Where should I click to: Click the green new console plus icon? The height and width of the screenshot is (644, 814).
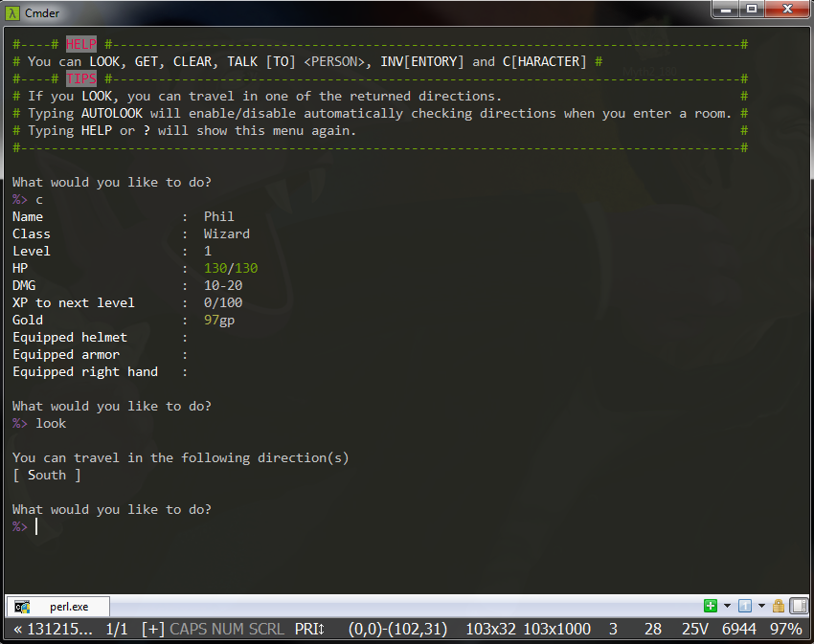711,606
